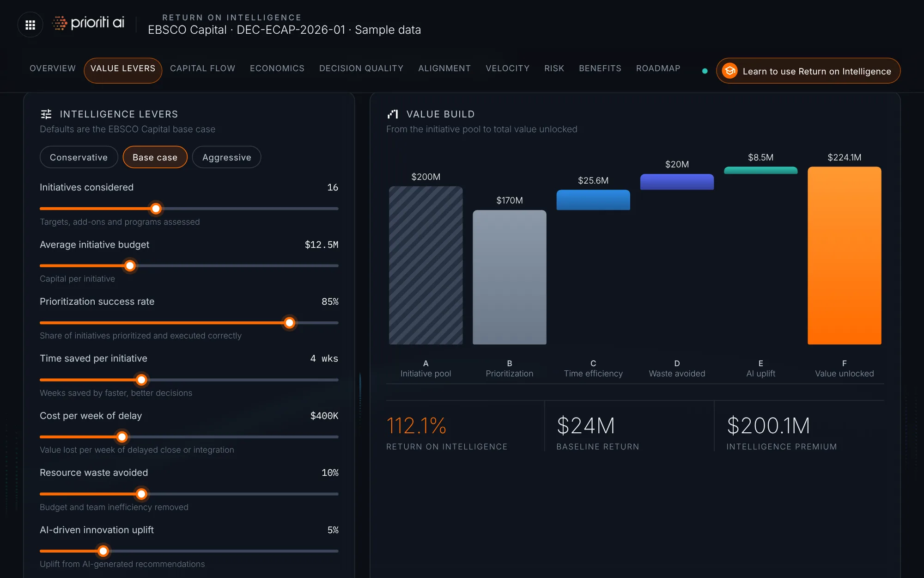Select the Base case scenario

point(155,157)
